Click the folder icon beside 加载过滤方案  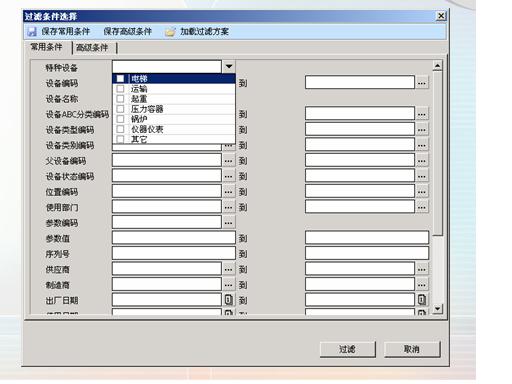pos(170,32)
